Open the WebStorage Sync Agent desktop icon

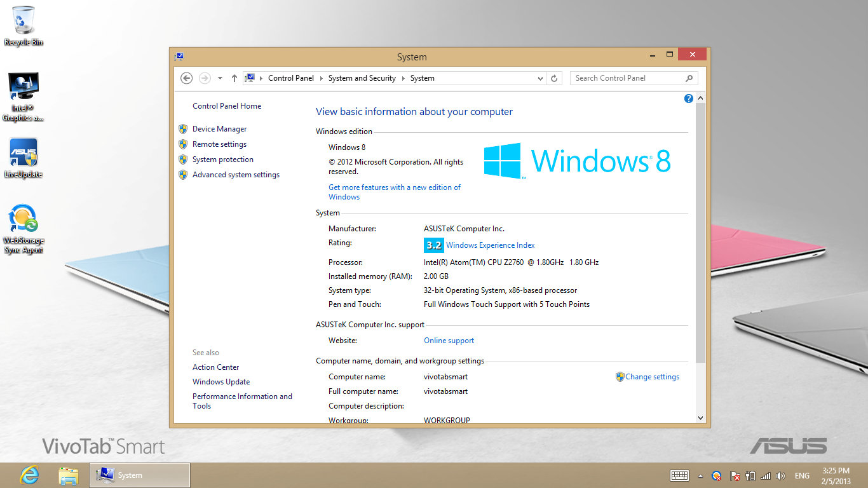24,229
